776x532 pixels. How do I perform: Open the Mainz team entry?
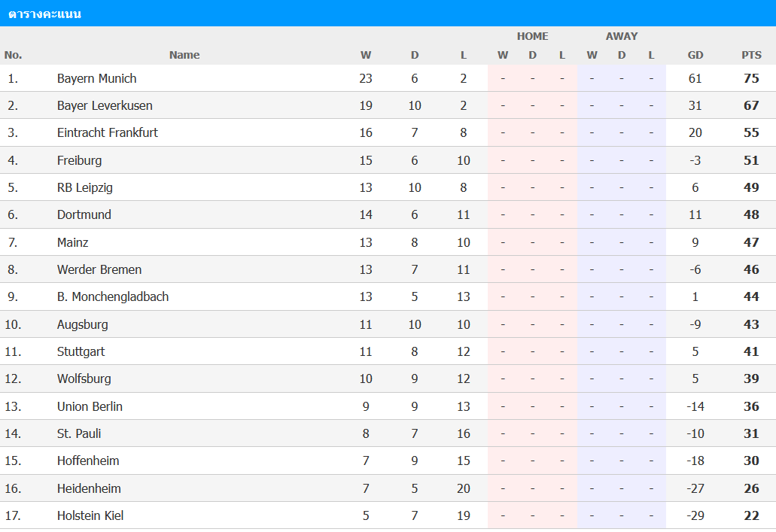point(73,242)
